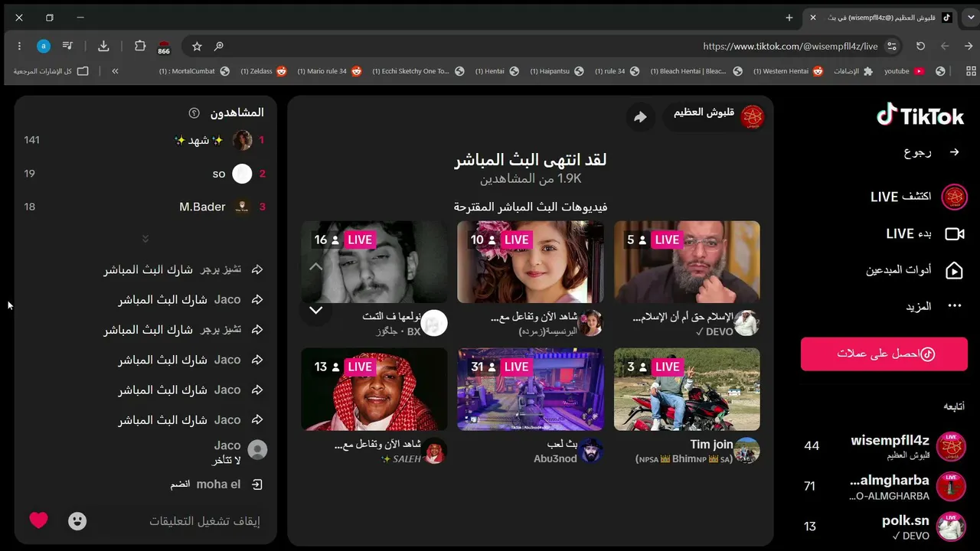Open the المزيد more menu
This screenshot has height=551, width=980.
click(x=933, y=306)
